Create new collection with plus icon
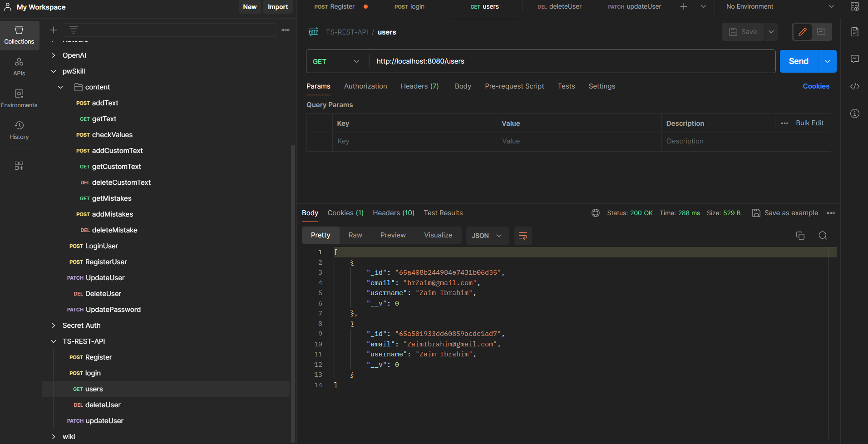Screen dimensions: 868x444 pyautogui.click(x=54, y=30)
